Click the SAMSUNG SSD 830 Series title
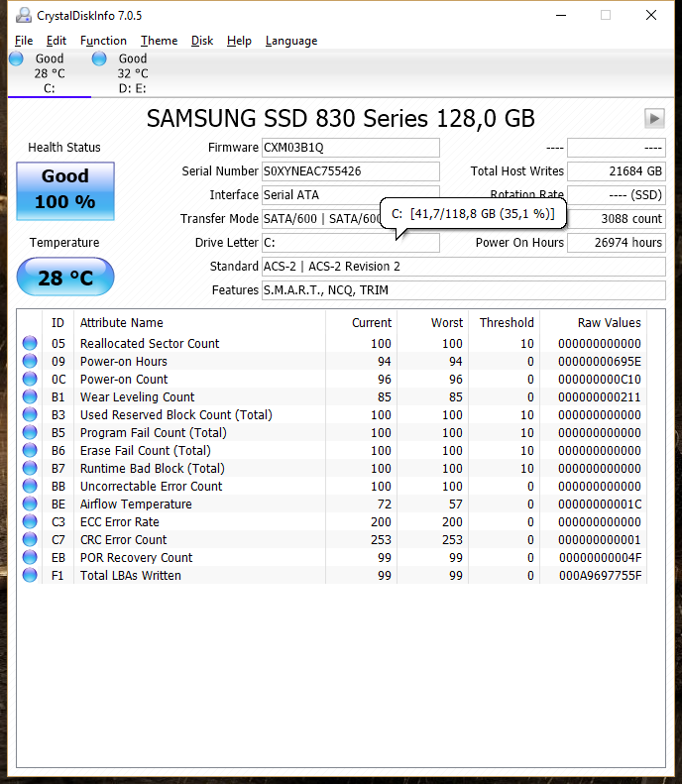This screenshot has width=682, height=784. click(340, 119)
